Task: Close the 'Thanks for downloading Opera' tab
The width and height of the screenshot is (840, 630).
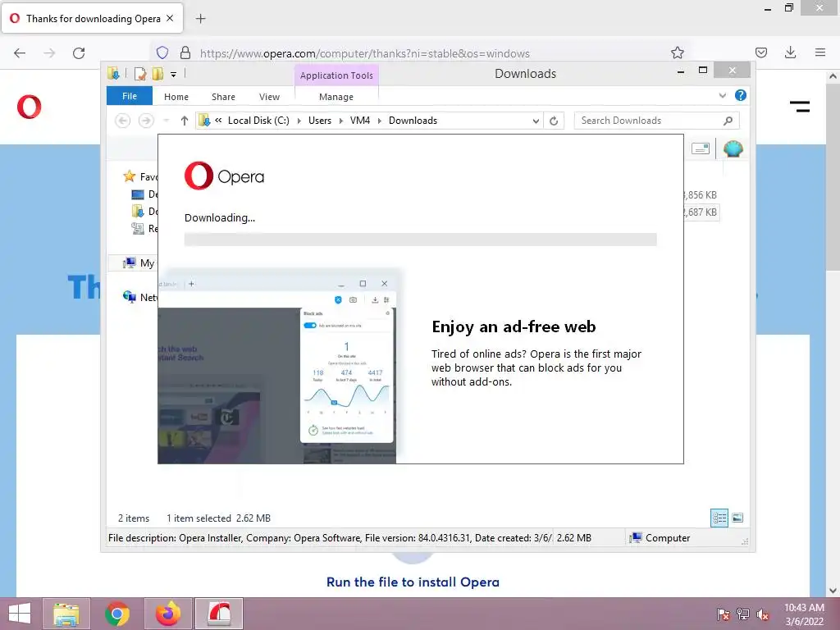Action: [170, 18]
